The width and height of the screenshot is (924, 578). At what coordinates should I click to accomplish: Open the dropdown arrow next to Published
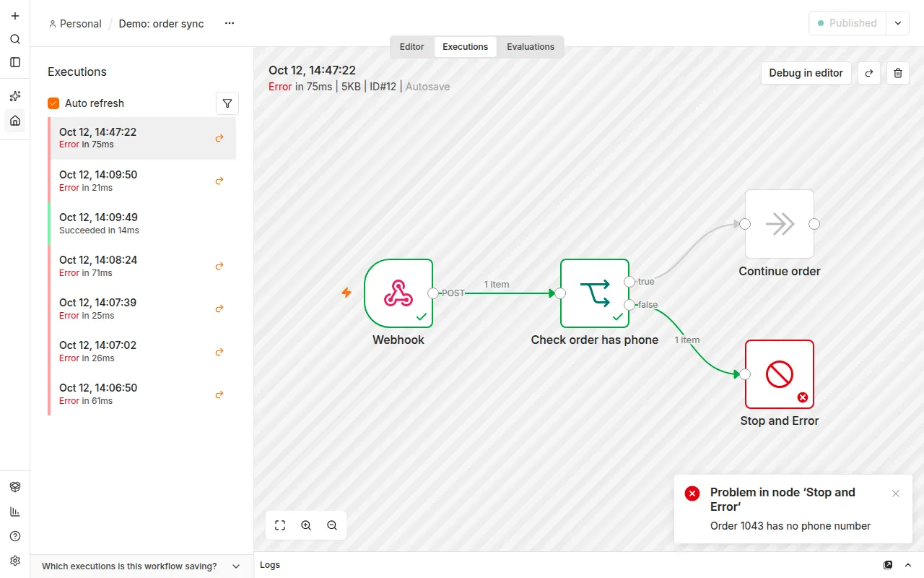[898, 23]
